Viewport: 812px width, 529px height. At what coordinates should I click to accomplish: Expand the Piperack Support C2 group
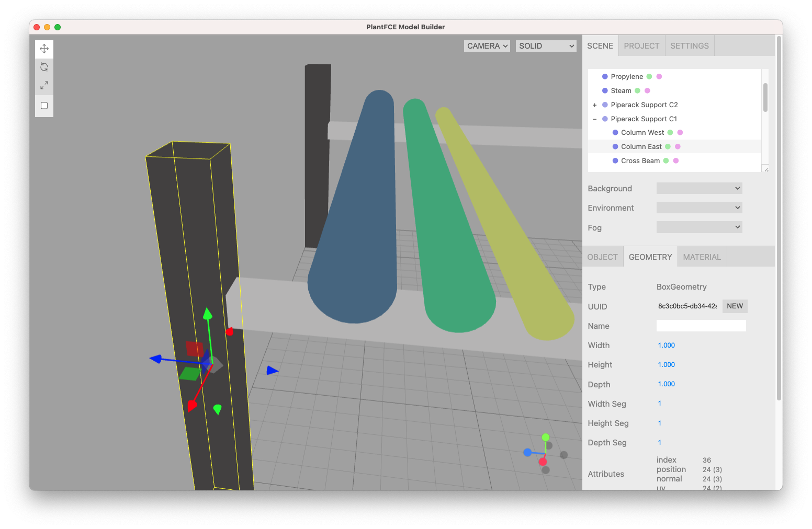[594, 105]
